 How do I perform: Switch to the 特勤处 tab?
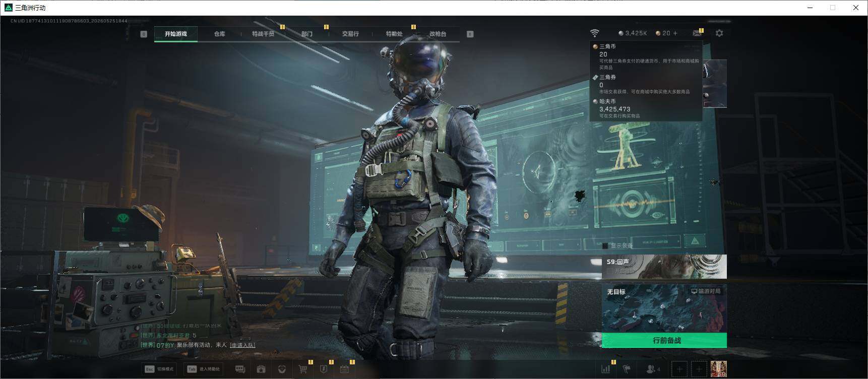coord(394,34)
